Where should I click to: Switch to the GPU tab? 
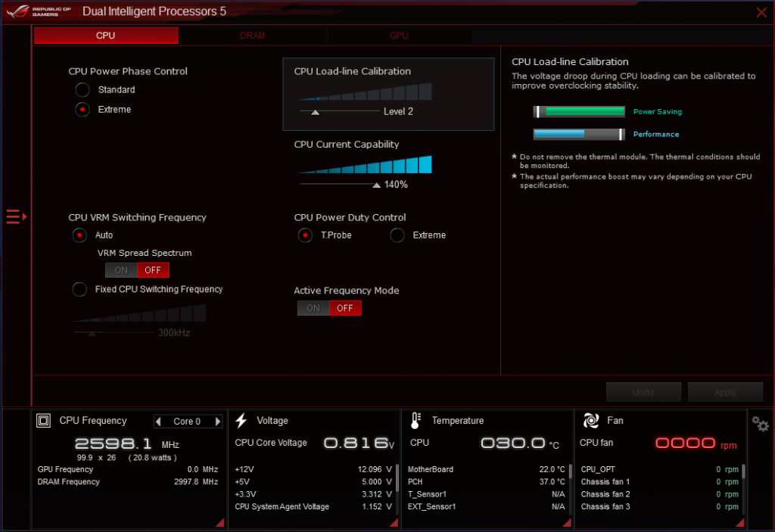tap(399, 36)
